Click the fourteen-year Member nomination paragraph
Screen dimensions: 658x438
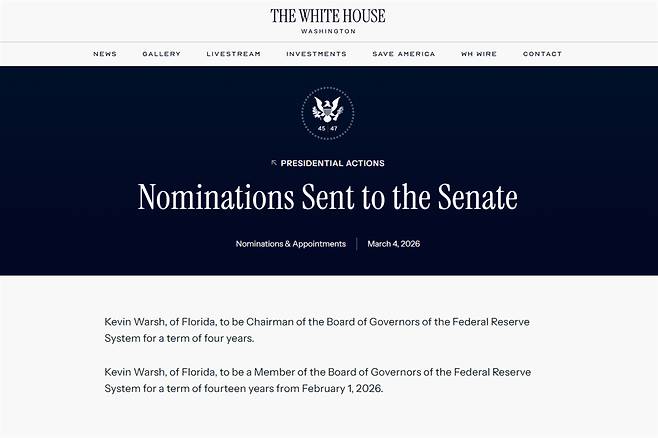[x=318, y=380]
